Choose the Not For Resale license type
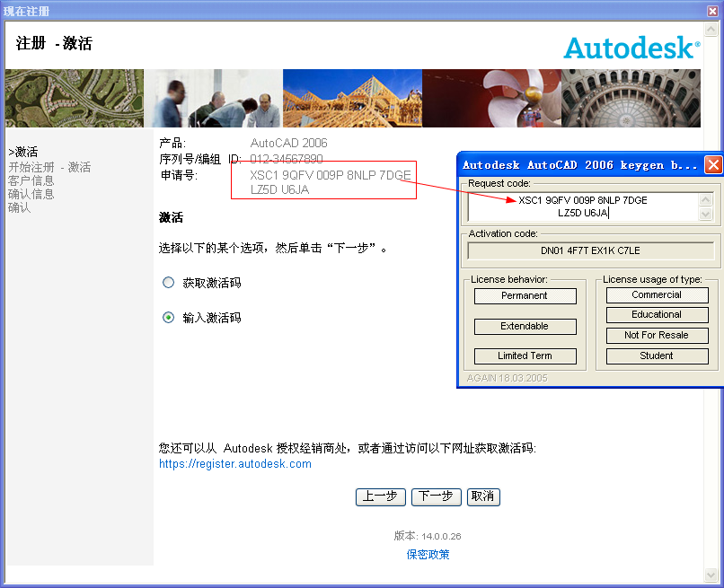 click(x=657, y=336)
